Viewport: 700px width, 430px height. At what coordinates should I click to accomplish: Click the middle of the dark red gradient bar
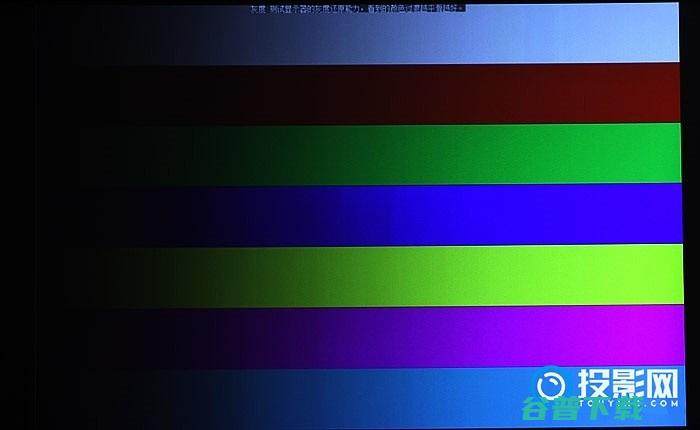pos(350,95)
